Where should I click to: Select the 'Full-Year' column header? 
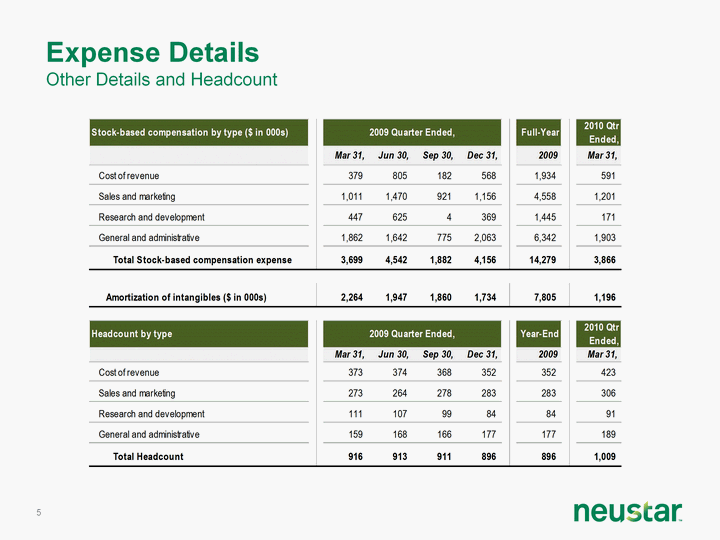(x=539, y=132)
